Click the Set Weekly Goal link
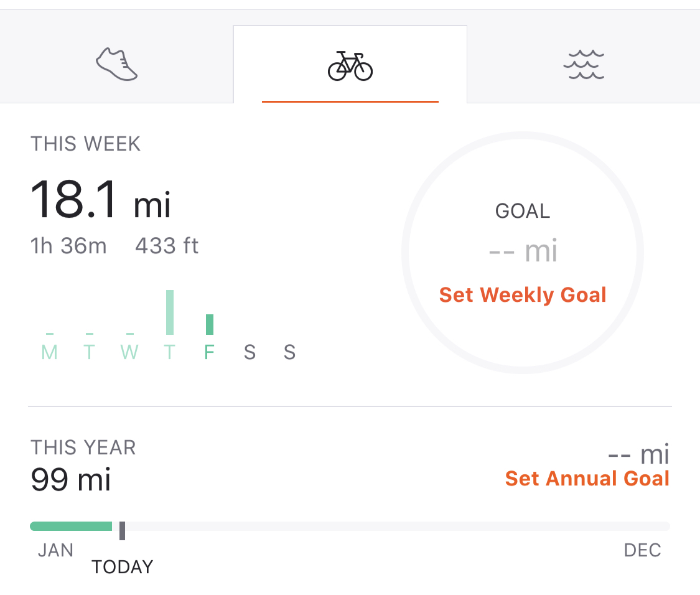This screenshot has width=700, height=595. click(x=523, y=294)
